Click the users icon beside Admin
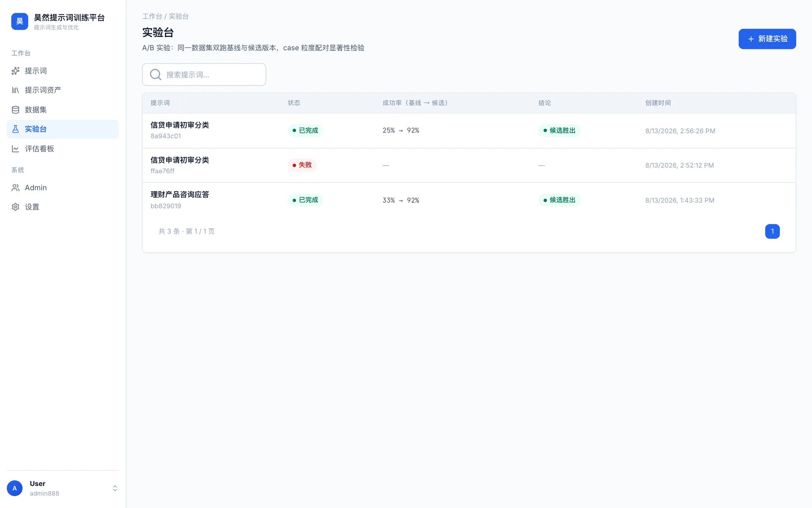 tap(16, 188)
